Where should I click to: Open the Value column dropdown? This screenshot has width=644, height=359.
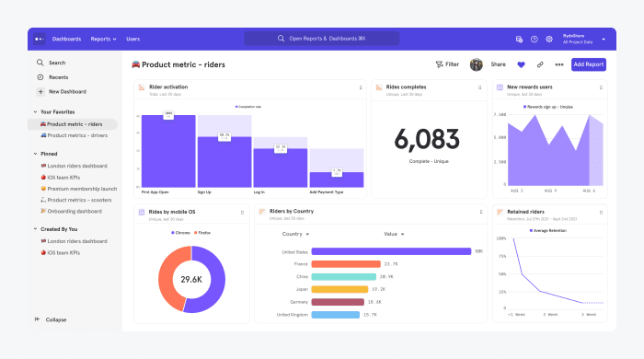(x=394, y=234)
